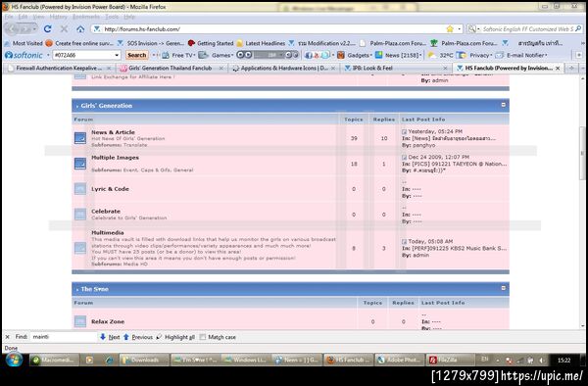
Task: Click the Multimedia forum icon
Action: (80, 248)
